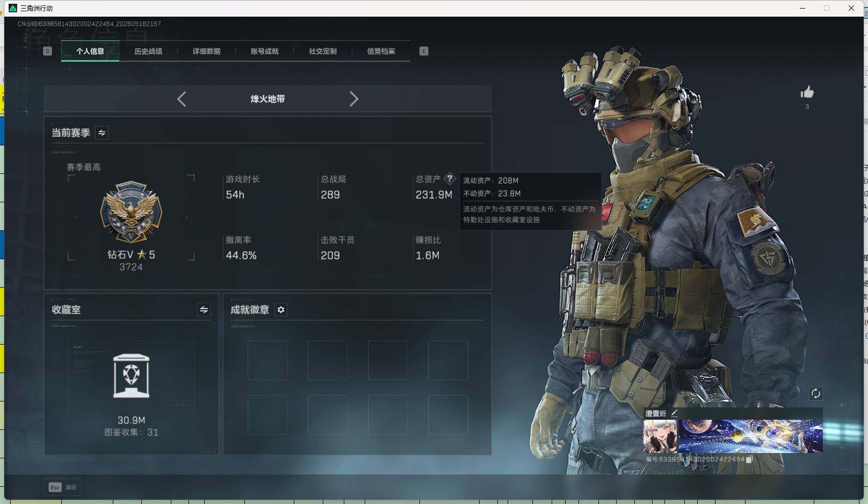Screen dimensions: 868x504
Task: Click the 成就徽章 panel heading
Action: [x=250, y=310]
